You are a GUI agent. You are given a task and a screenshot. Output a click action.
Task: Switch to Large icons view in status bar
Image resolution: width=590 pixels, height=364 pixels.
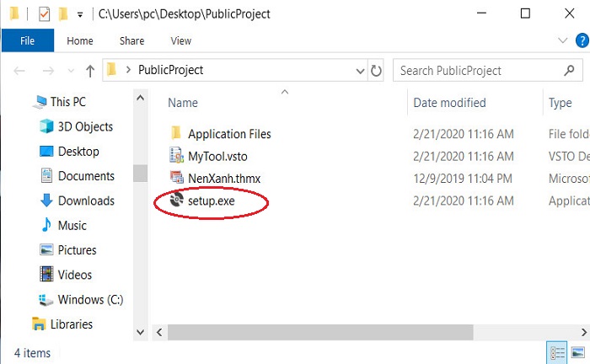577,353
